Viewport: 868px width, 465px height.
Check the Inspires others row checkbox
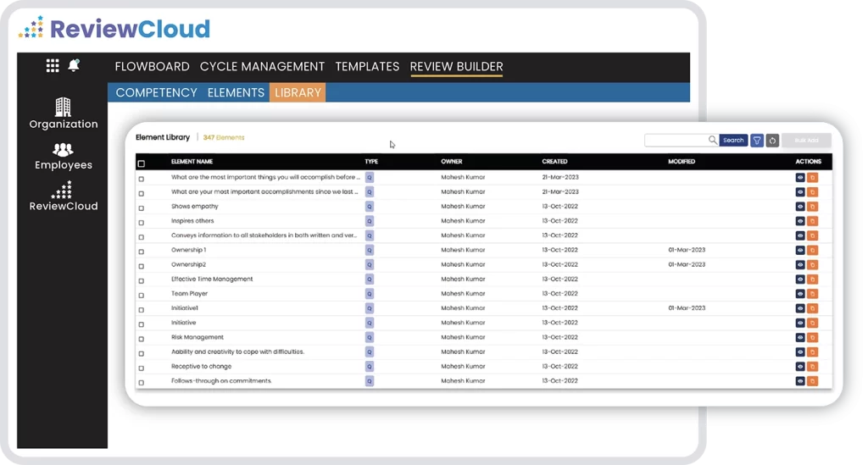(142, 222)
